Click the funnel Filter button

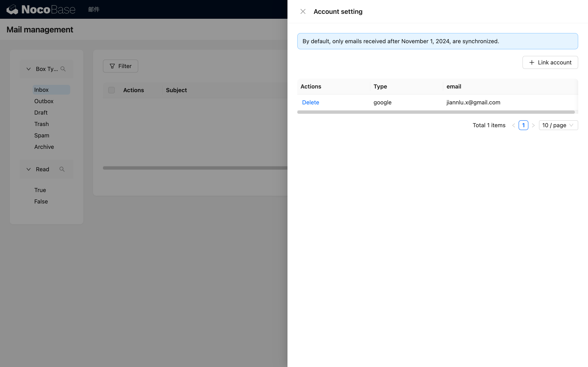click(120, 66)
